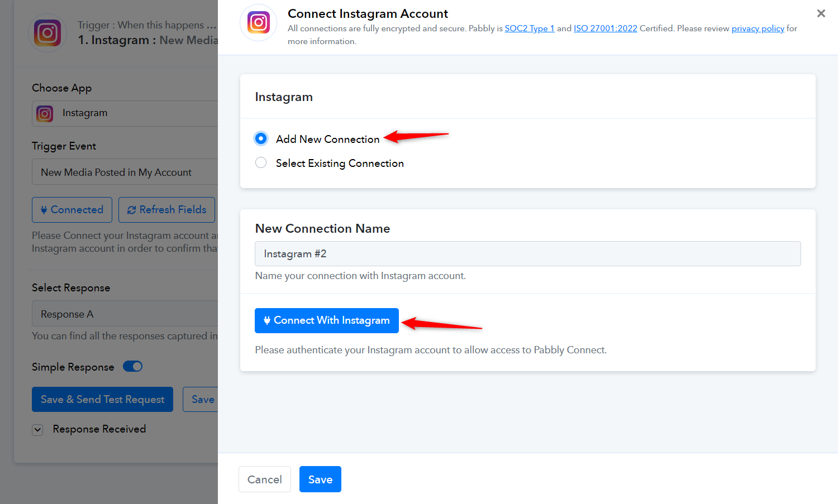This screenshot has width=838, height=504.
Task: Open the Select Response dropdown
Action: (125, 314)
